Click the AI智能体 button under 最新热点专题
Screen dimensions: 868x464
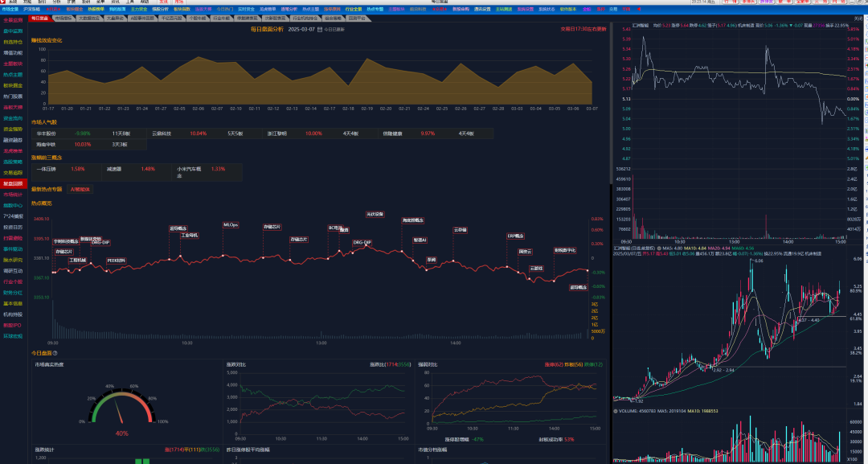click(x=81, y=190)
